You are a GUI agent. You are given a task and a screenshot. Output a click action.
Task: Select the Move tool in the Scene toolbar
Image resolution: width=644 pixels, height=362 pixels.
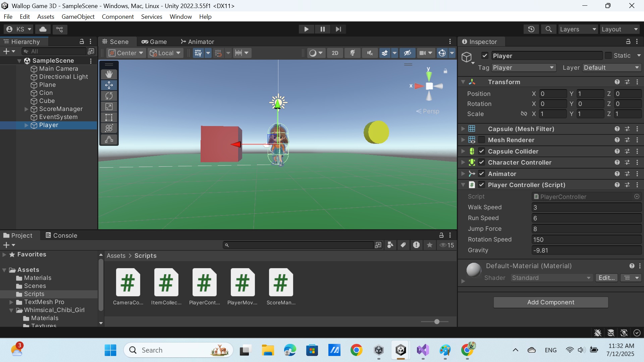point(109,85)
